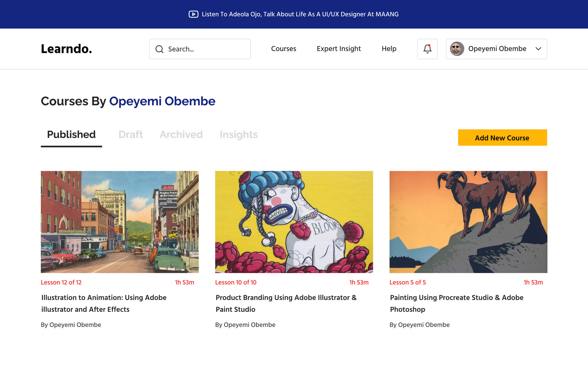Open the Expert Insight nav item
The width and height of the screenshot is (588, 382).
(x=339, y=49)
